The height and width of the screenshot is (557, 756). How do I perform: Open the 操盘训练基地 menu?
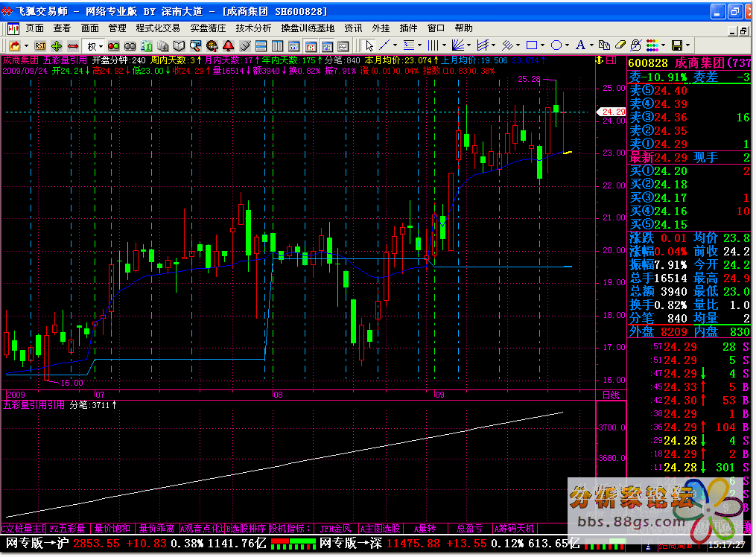click(308, 28)
